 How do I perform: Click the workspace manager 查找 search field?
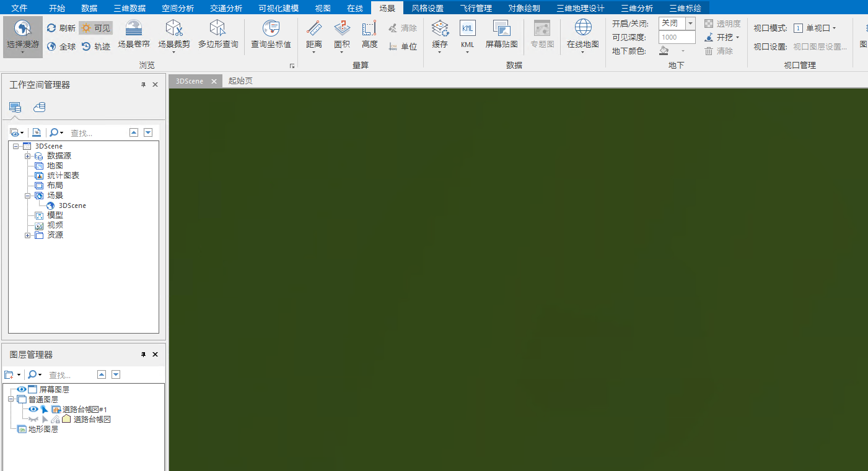tap(96, 132)
